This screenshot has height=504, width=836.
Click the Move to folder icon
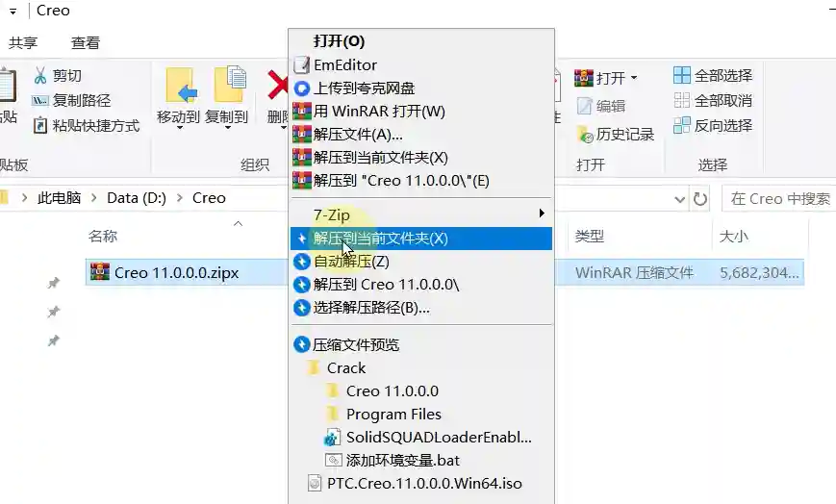[179, 86]
